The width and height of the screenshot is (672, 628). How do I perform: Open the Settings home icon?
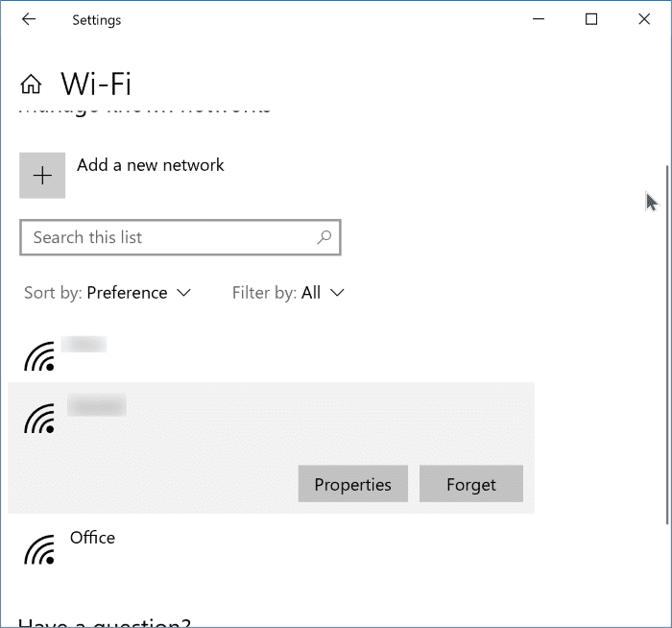point(31,84)
